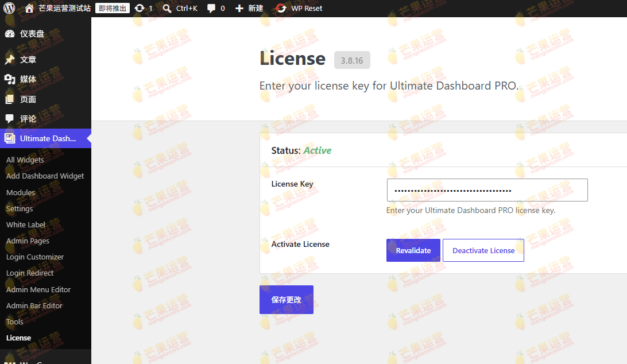The width and height of the screenshot is (627, 364).
Task: Click the 仪表盘 dashboard icon
Action: point(10,34)
